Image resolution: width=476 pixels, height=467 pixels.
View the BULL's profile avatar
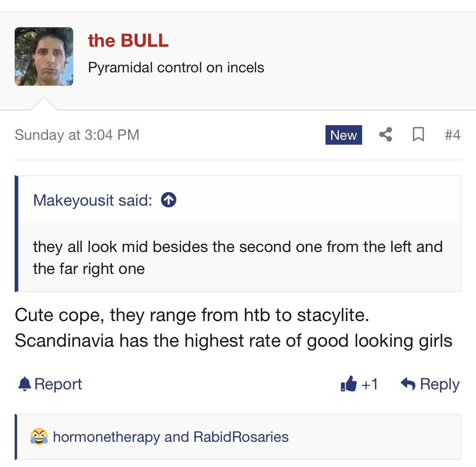tap(44, 56)
